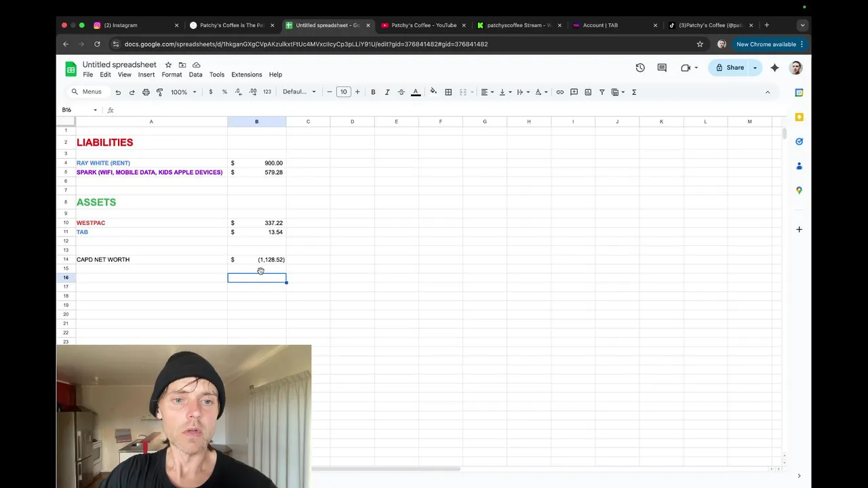Image resolution: width=868 pixels, height=488 pixels.
Task: Click the Undo icon in toolbar
Action: 118,92
